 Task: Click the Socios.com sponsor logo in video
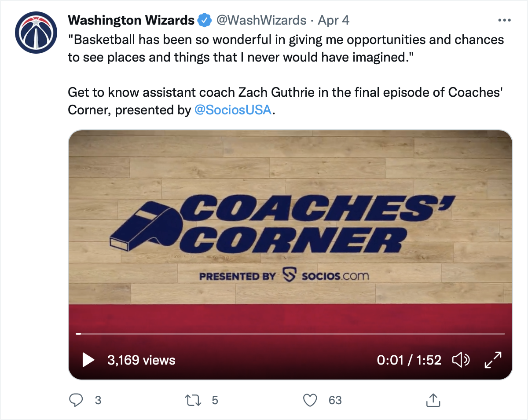(x=326, y=276)
